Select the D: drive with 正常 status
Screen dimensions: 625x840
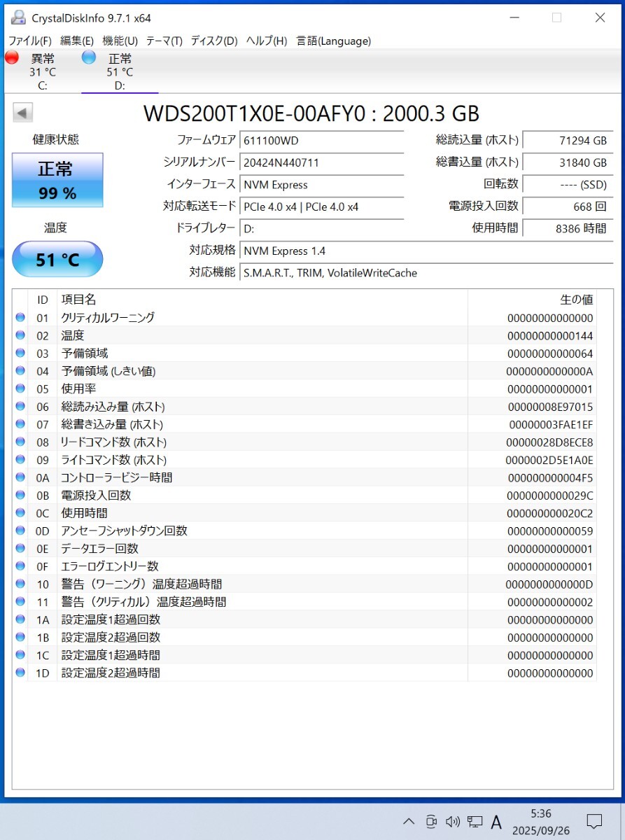pyautogui.click(x=120, y=71)
